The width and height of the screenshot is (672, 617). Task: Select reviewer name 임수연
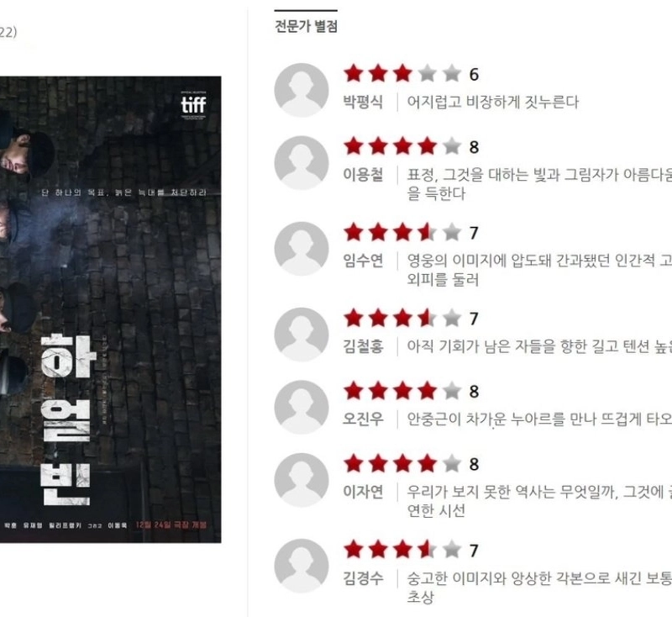coord(363,261)
